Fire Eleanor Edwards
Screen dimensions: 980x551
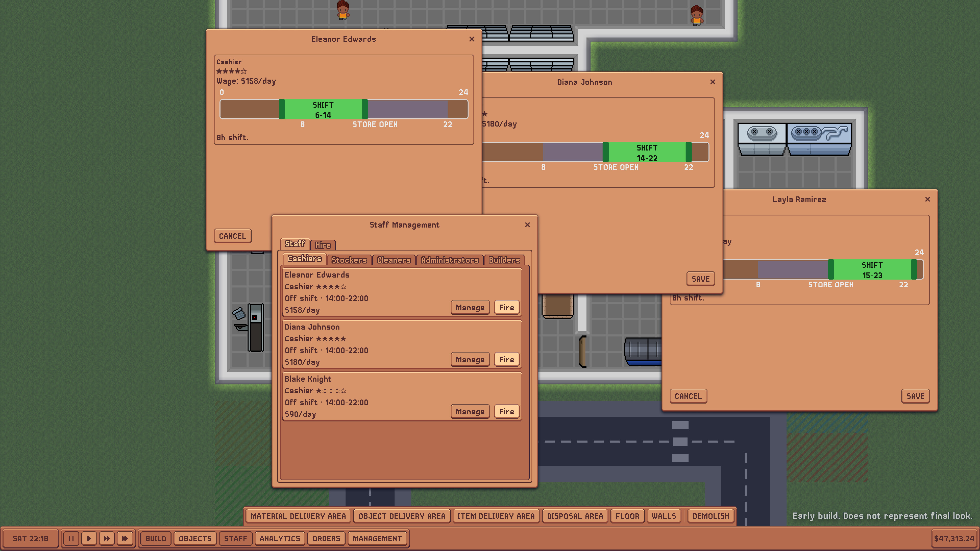pos(506,307)
